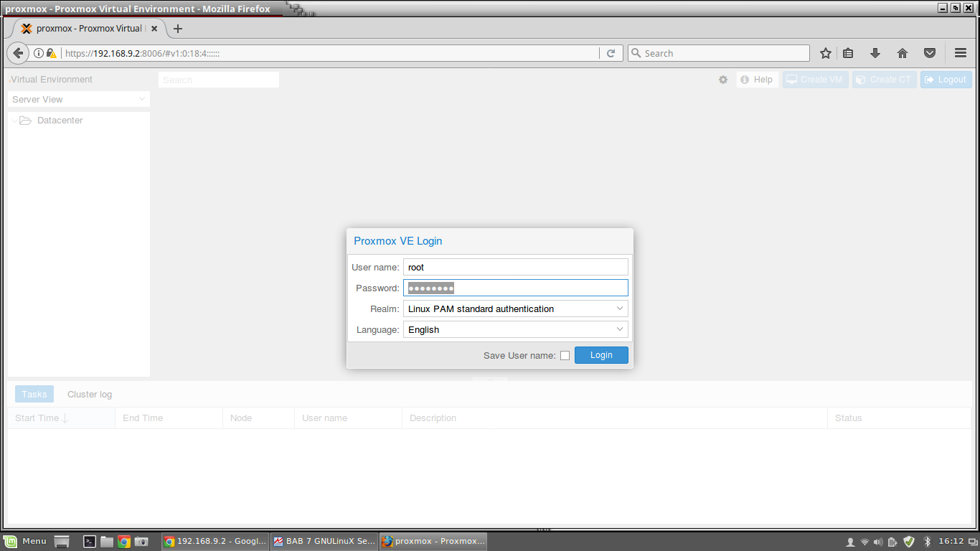Click the Logout button
980x551 pixels.
[x=946, y=80]
